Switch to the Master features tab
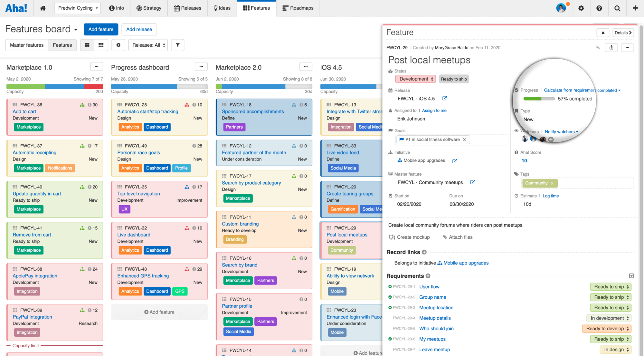 tap(26, 45)
